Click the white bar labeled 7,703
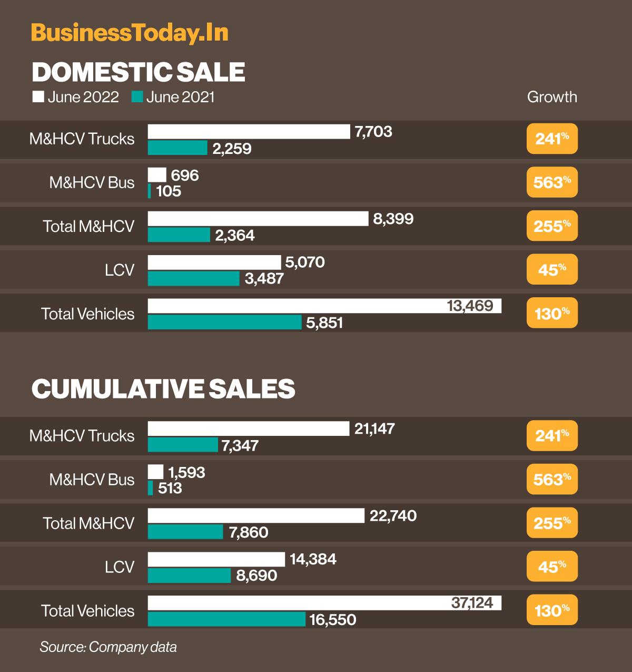The height and width of the screenshot is (672, 632). 249,132
